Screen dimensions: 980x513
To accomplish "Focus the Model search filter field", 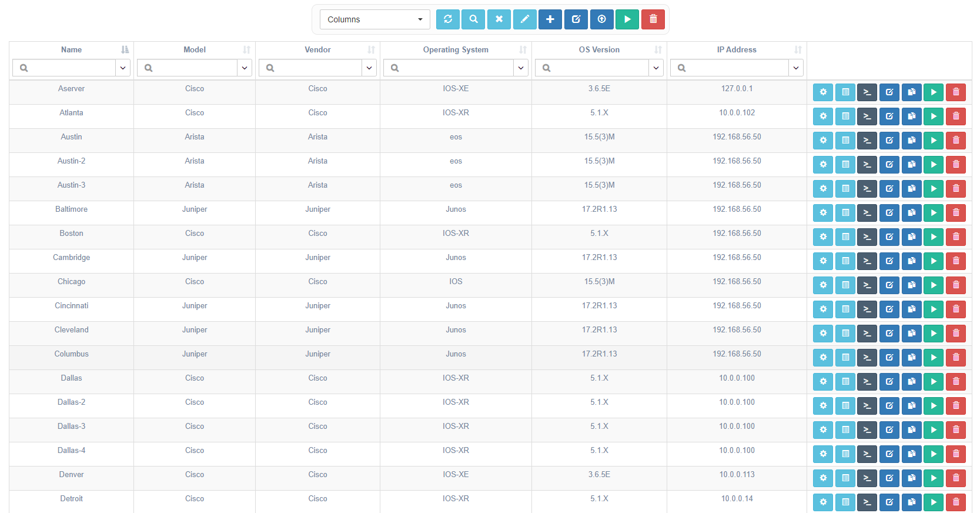I will pyautogui.click(x=188, y=68).
